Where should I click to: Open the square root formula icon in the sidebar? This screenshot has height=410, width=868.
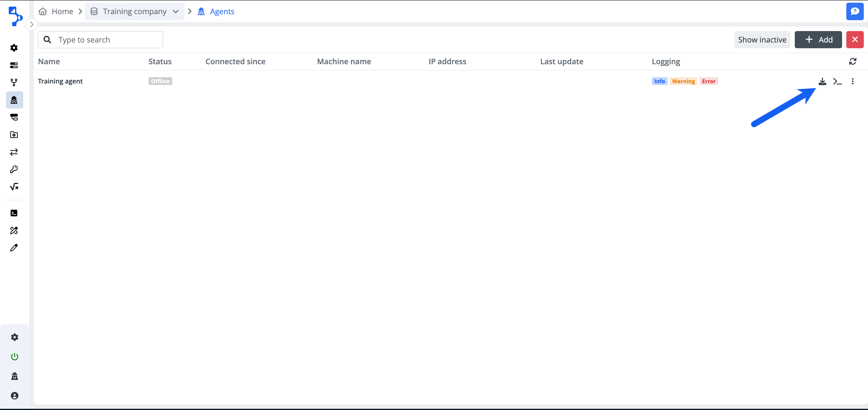(14, 187)
